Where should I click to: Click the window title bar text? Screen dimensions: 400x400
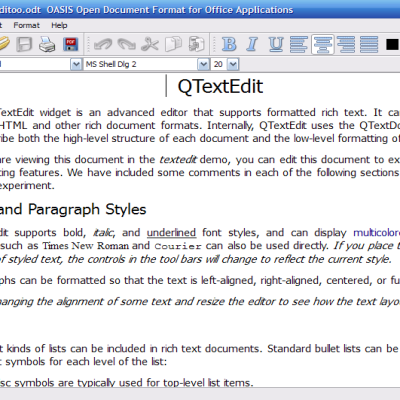click(146, 10)
